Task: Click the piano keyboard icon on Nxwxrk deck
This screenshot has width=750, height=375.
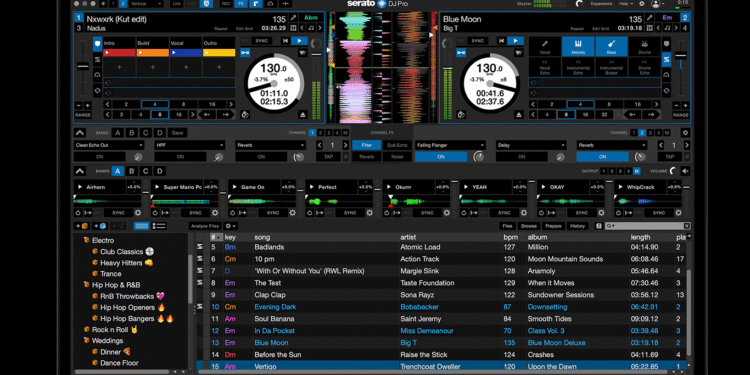Action: click(294, 29)
